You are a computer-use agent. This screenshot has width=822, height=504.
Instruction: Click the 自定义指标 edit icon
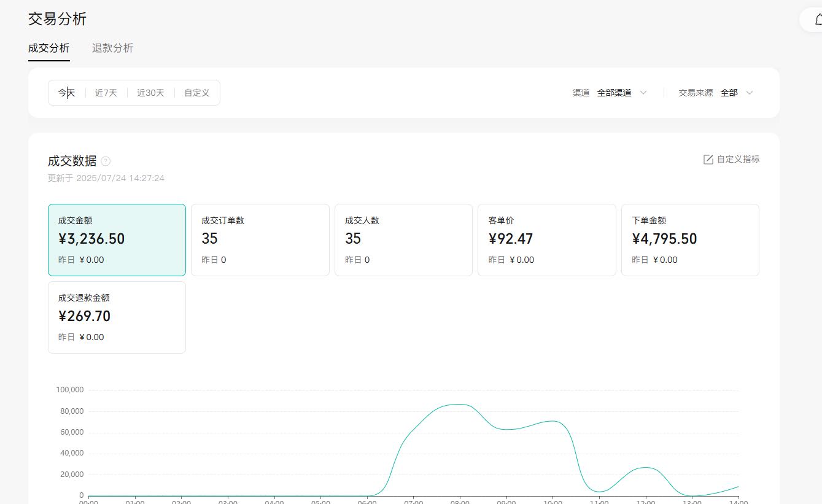[708, 160]
